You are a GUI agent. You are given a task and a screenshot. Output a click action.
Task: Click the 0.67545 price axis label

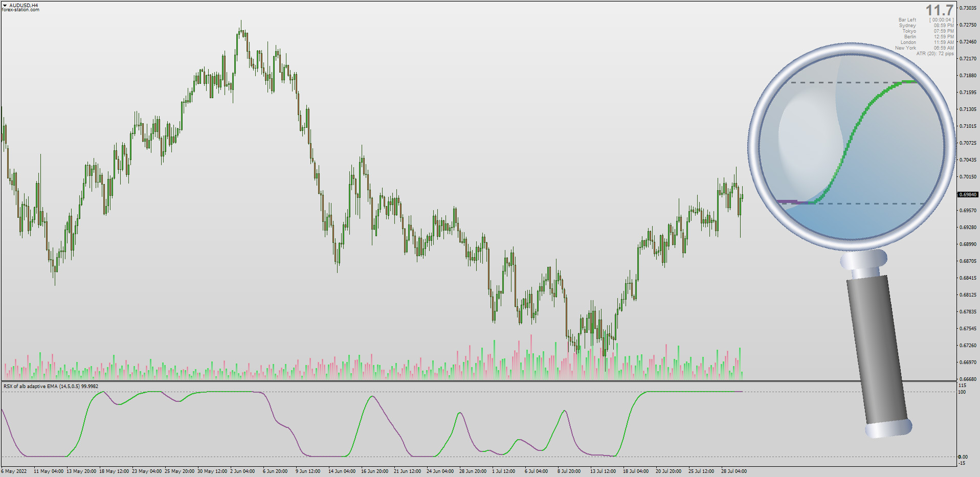968,329
